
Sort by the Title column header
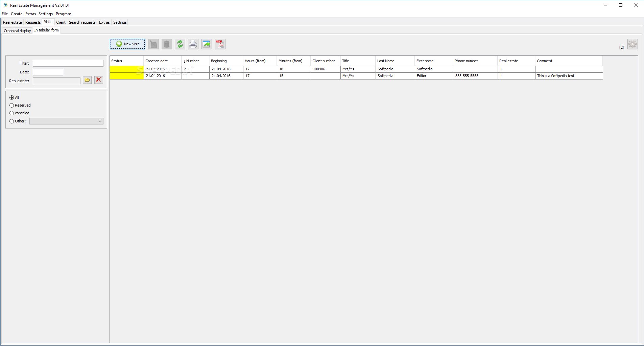[x=358, y=61]
